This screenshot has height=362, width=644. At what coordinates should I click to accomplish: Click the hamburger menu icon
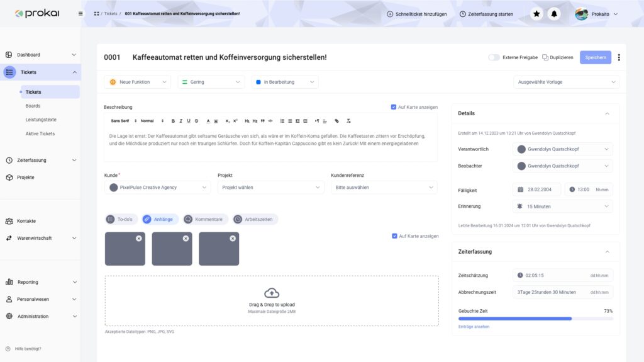pos(80,14)
